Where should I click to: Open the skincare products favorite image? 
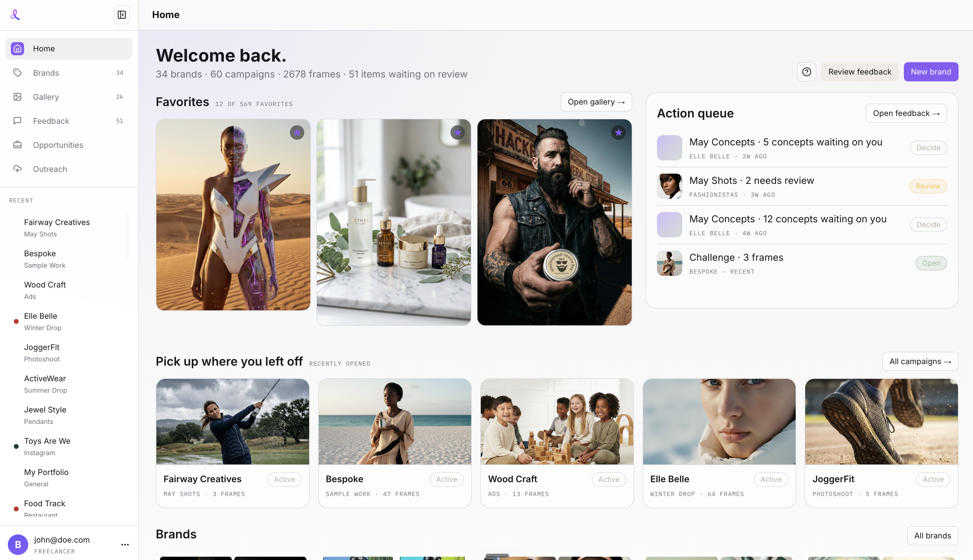393,222
